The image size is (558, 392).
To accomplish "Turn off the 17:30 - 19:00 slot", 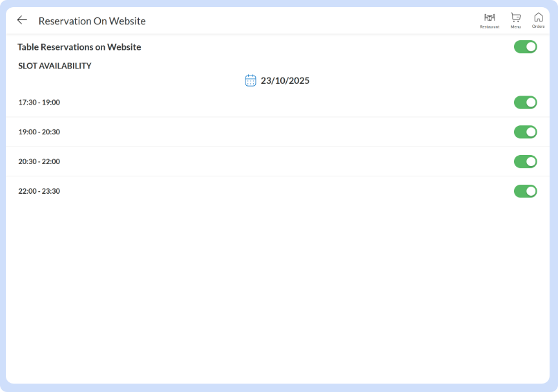I will click(x=525, y=102).
